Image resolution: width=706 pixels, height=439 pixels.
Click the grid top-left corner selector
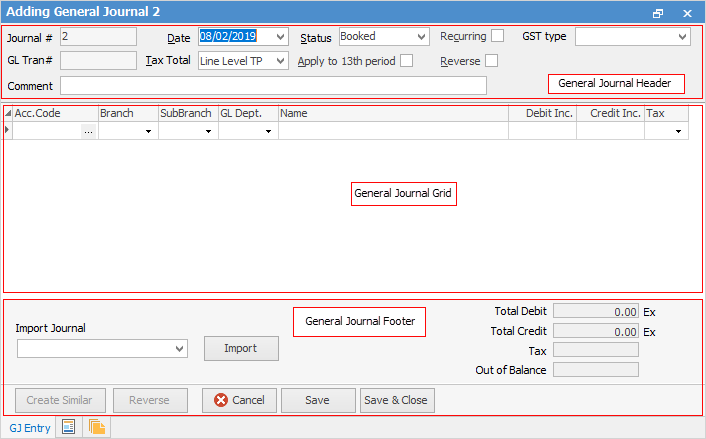[9, 114]
